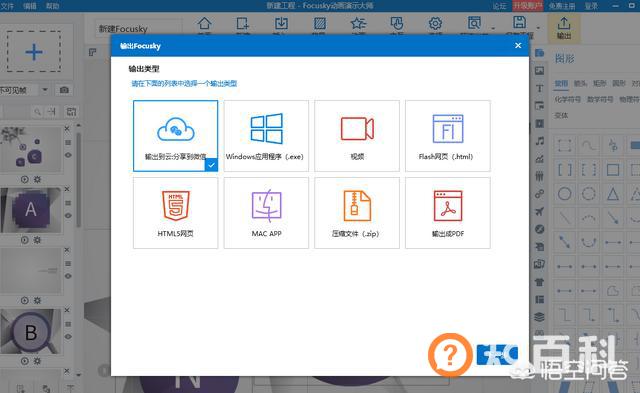Image resolution: width=640 pixels, height=393 pixels.
Task: Click the airplane icon in the sidebar
Action: click(540, 211)
